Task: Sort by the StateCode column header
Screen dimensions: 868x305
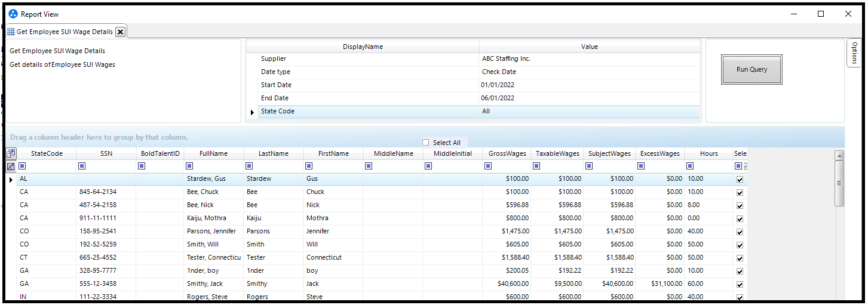Action: (47, 153)
